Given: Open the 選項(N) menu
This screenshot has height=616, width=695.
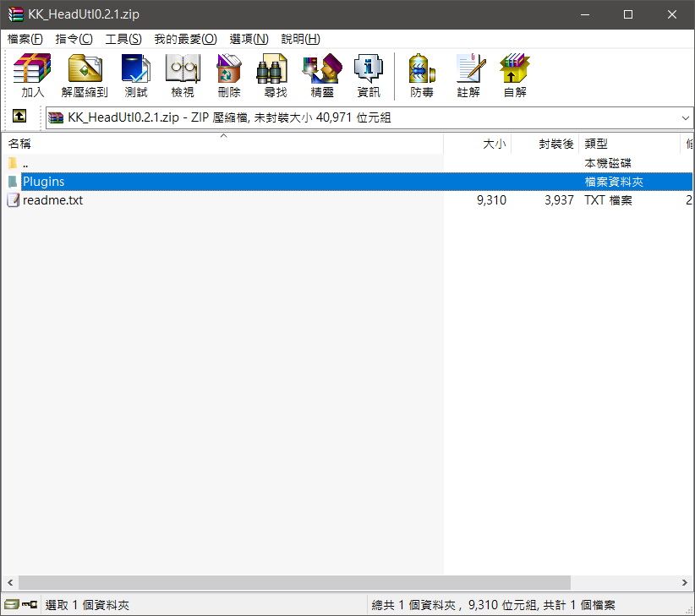Looking at the screenshot, I should point(249,39).
